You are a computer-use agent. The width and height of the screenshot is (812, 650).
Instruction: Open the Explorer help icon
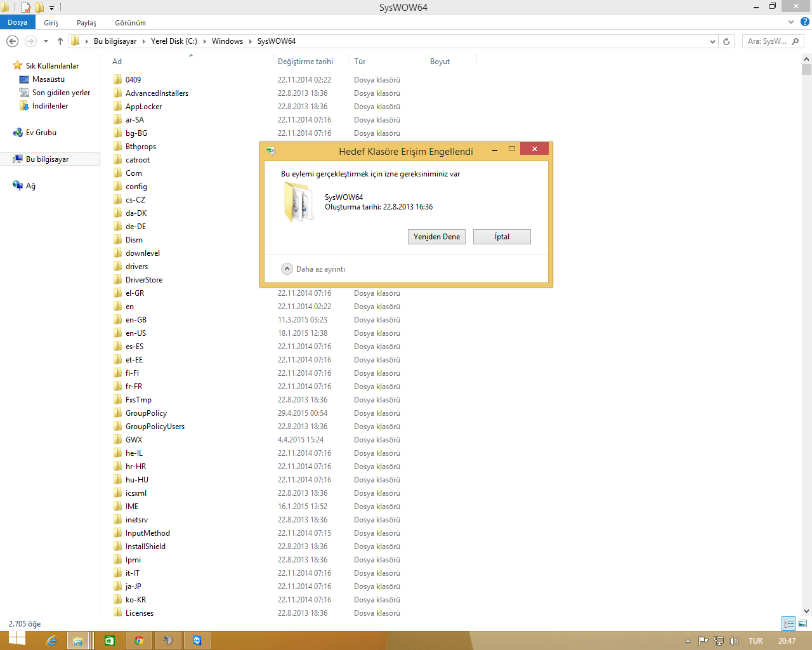[x=805, y=22]
